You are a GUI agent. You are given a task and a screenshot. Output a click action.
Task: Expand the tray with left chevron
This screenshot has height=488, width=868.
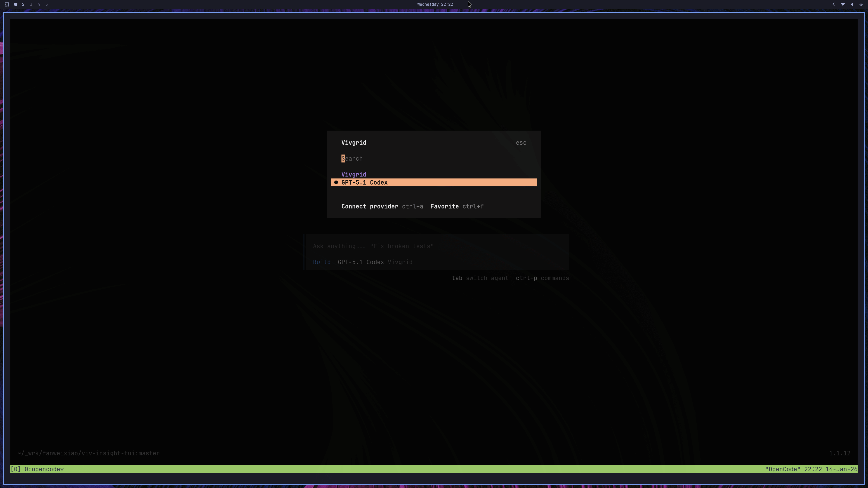(834, 4)
